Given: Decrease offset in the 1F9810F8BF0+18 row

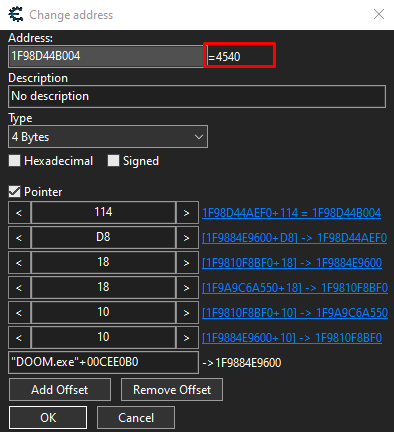Looking at the screenshot, I should (x=19, y=262).
